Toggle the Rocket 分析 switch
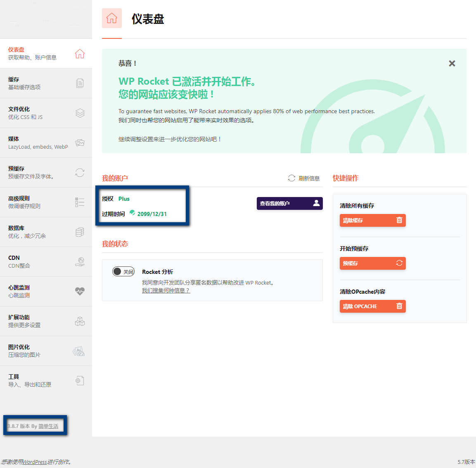This screenshot has width=476, height=468. (123, 271)
